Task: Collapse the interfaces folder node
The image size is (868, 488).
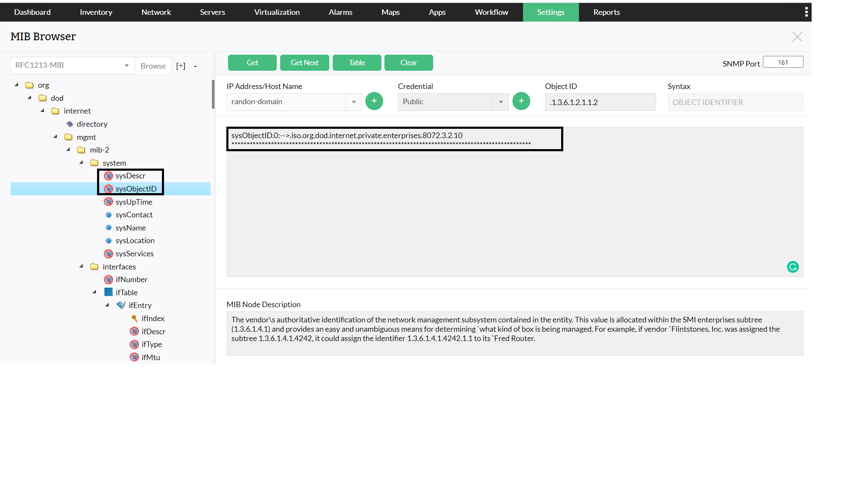Action: click(x=81, y=266)
